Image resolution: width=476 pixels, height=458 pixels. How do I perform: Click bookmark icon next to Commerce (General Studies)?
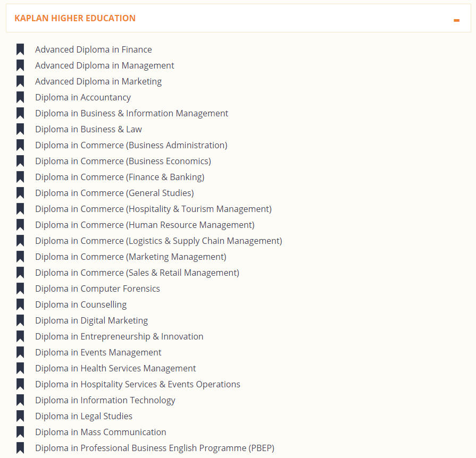pyautogui.click(x=20, y=193)
